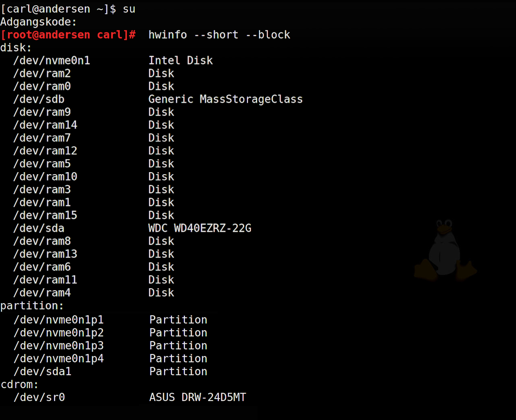The image size is (516, 420).
Task: Click the disk: section heading
Action: coord(16,48)
